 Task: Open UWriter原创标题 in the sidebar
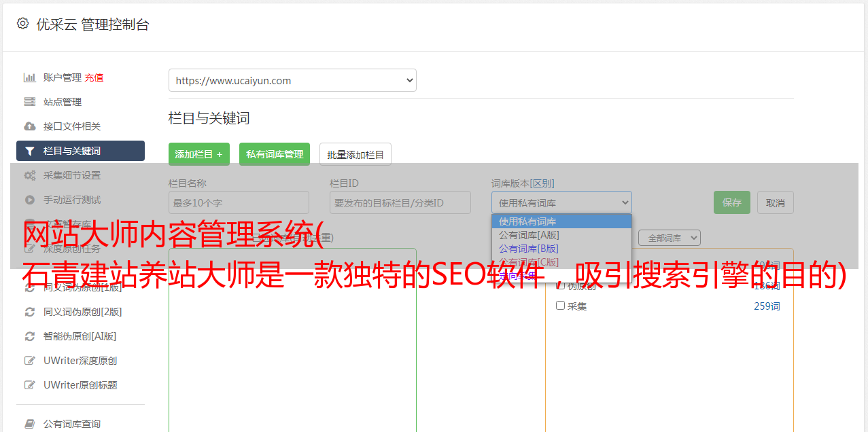click(80, 385)
